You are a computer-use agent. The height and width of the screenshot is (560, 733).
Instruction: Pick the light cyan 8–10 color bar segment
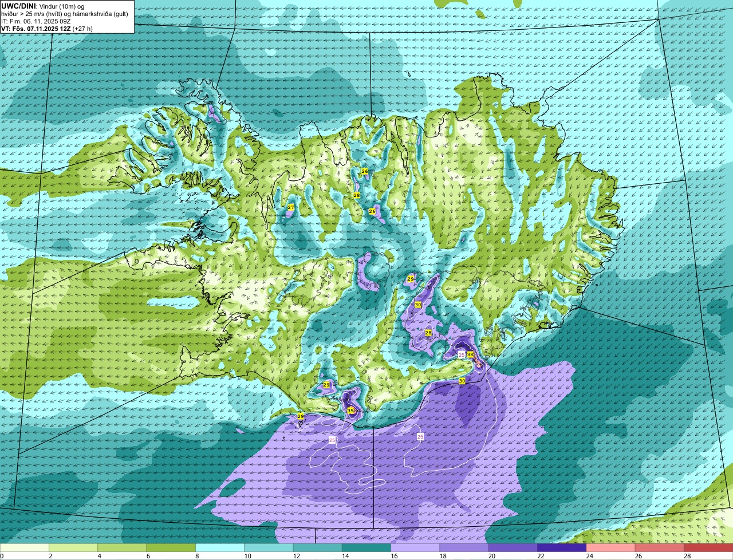(220, 548)
